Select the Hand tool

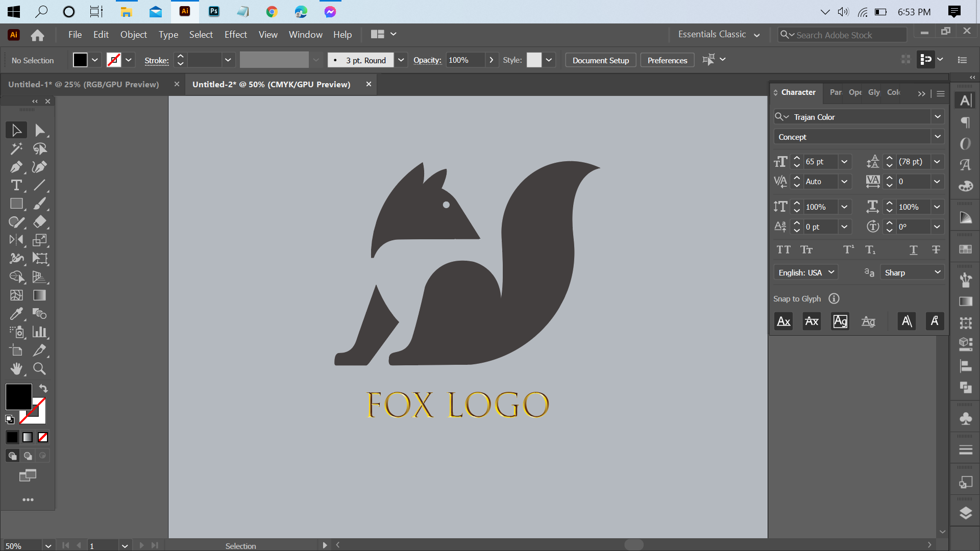point(16,369)
